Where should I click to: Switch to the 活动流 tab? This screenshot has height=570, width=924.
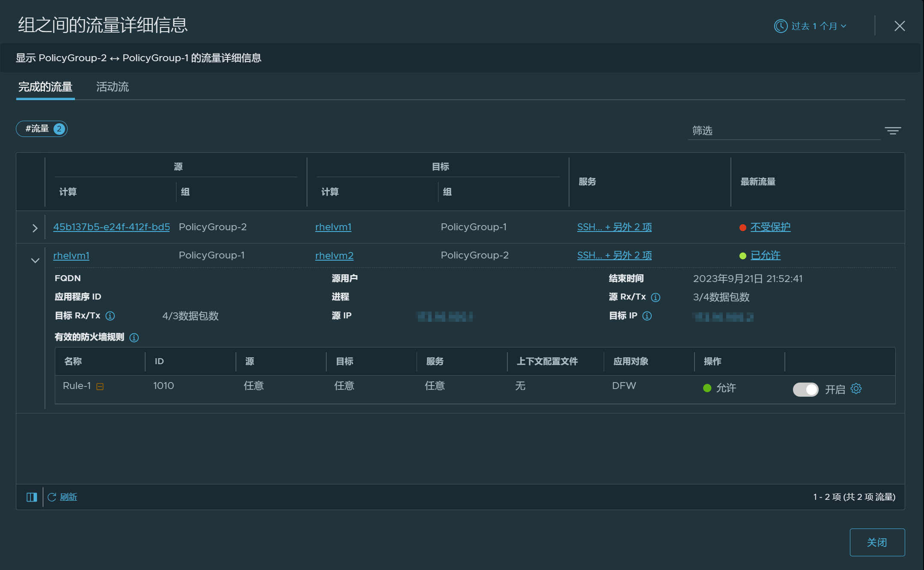[113, 87]
